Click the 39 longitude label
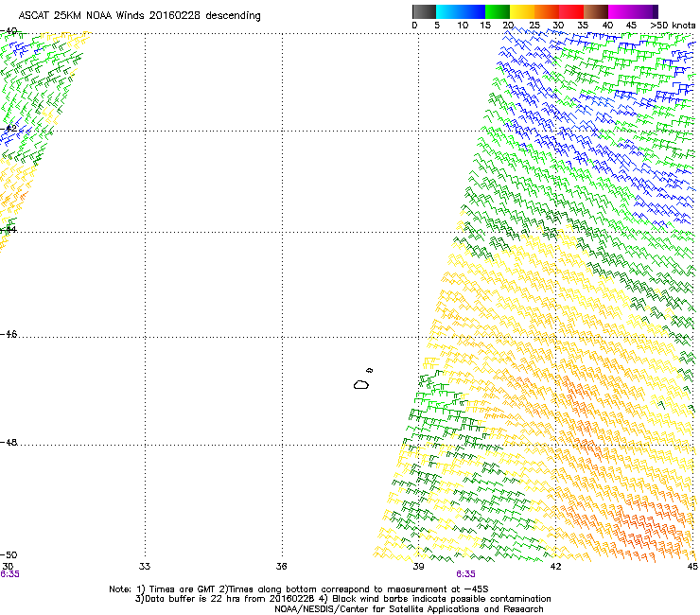This screenshot has width=700, height=615. (x=418, y=567)
